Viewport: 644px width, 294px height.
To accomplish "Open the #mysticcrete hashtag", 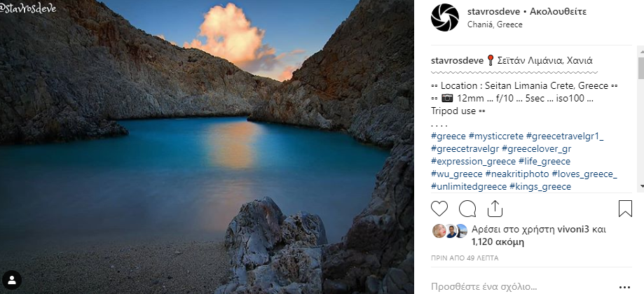I will (x=495, y=136).
